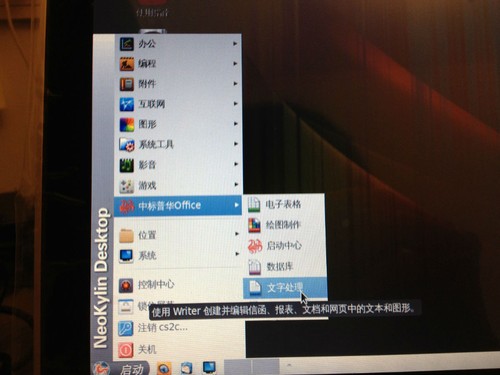Click the 启动 start button
The image size is (500, 375).
tap(120, 368)
